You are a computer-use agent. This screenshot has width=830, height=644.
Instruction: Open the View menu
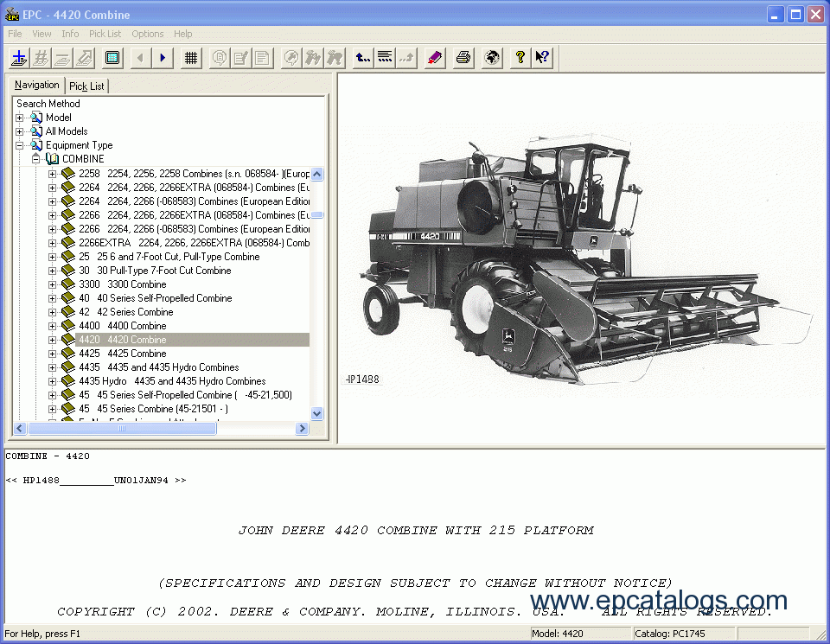coord(41,34)
